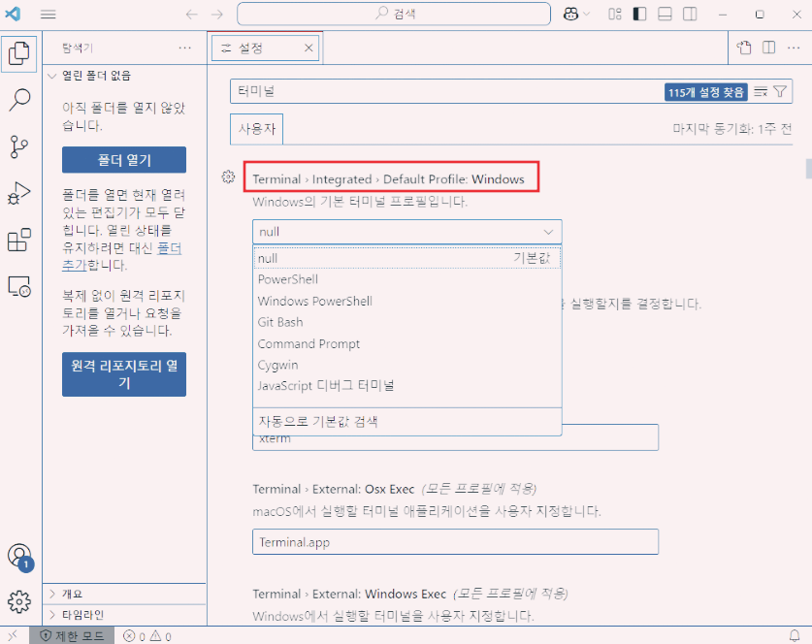Click settings search field with 터미널
Screen dimensions: 812x644
click(x=445, y=91)
